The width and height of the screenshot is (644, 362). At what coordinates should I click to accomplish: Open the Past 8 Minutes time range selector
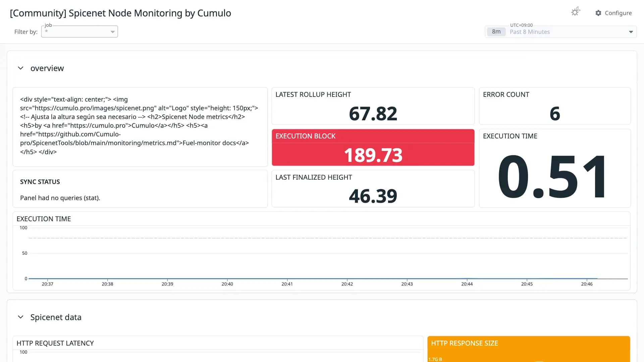561,32
